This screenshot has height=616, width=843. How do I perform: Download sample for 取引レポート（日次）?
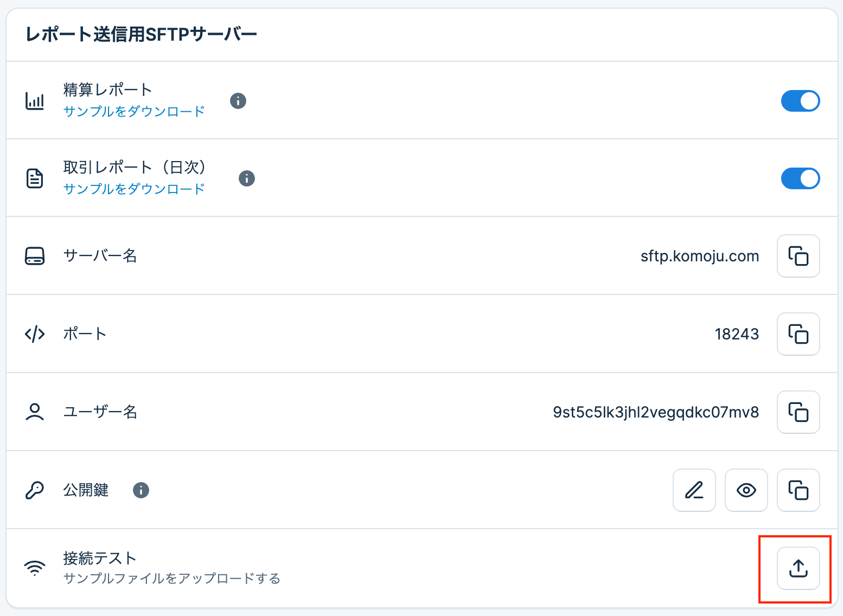(x=134, y=189)
